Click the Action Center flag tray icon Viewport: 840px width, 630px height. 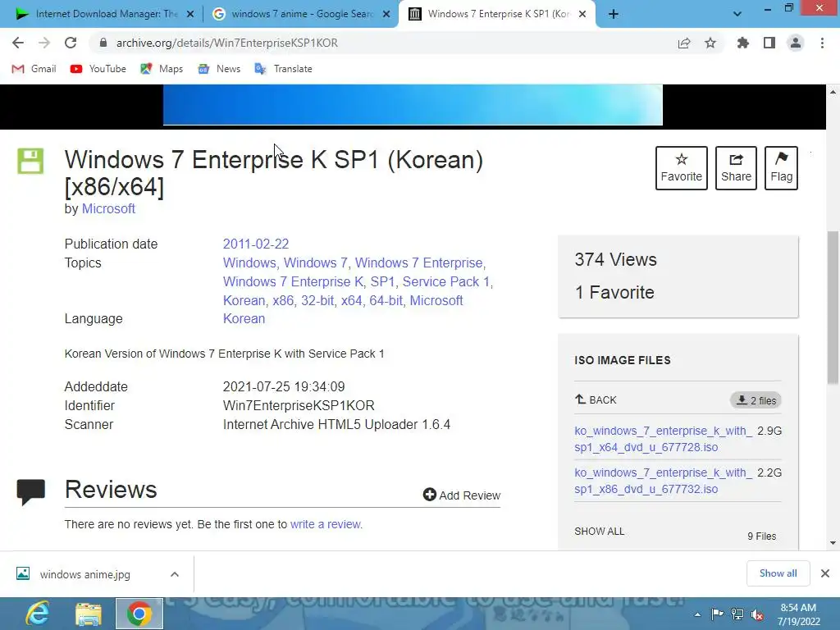tap(717, 614)
